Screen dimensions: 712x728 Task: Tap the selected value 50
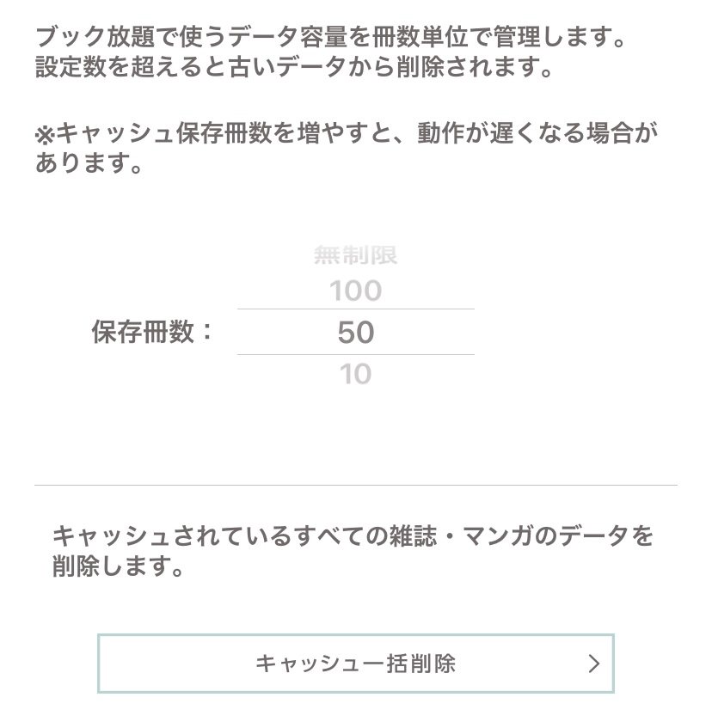coord(356,333)
